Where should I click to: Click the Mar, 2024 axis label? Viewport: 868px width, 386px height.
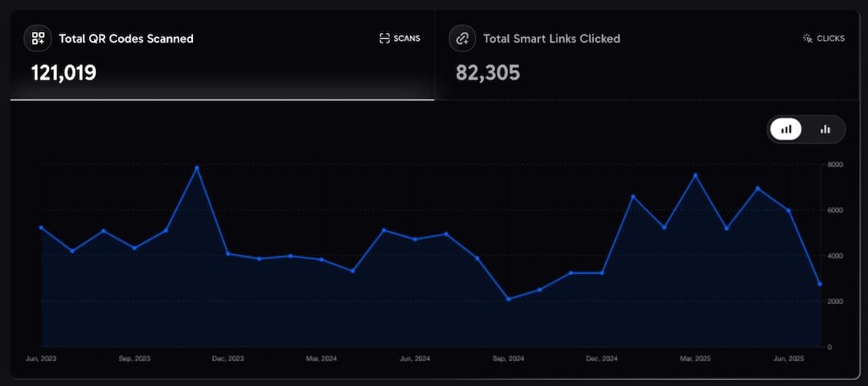321,359
